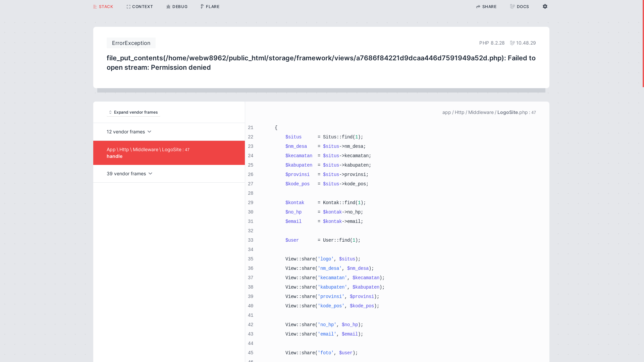
Task: Click the Laravel version icon near 10.48.29
Action: coord(513,43)
